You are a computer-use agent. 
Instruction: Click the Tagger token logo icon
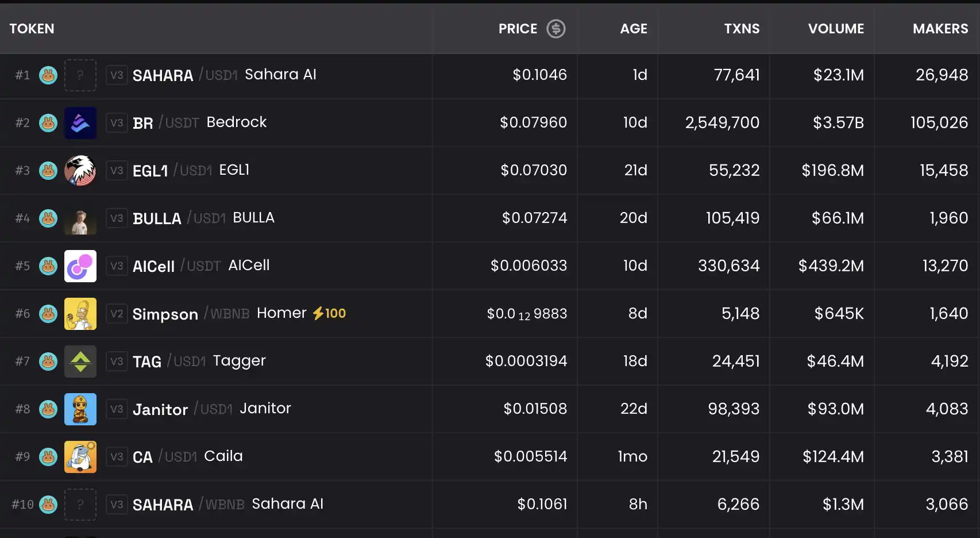(80, 362)
